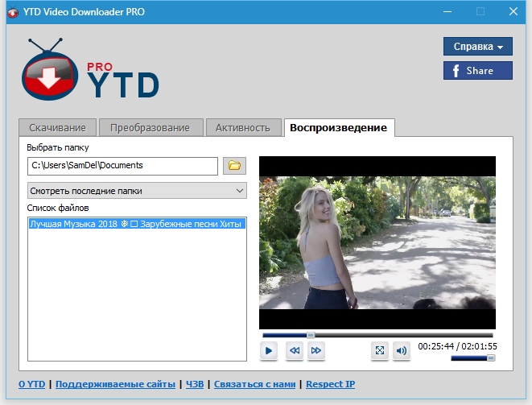Open the folder browse icon
This screenshot has height=405, width=532.
pyautogui.click(x=234, y=166)
